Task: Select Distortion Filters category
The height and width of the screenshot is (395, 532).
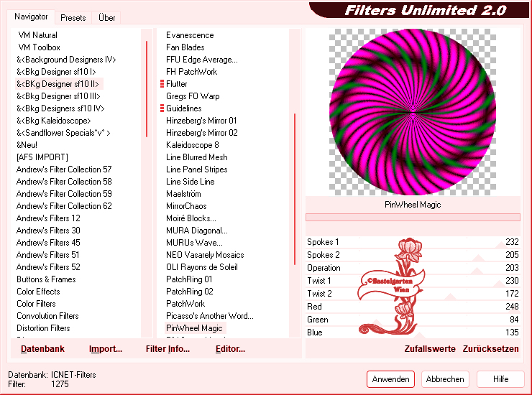Action: 43,328
